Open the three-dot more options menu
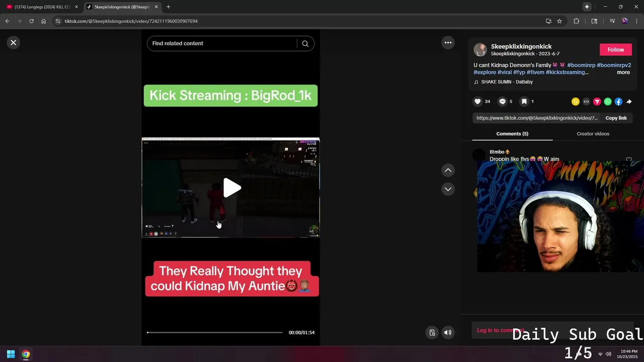Image resolution: width=644 pixels, height=362 pixels. pos(448,43)
